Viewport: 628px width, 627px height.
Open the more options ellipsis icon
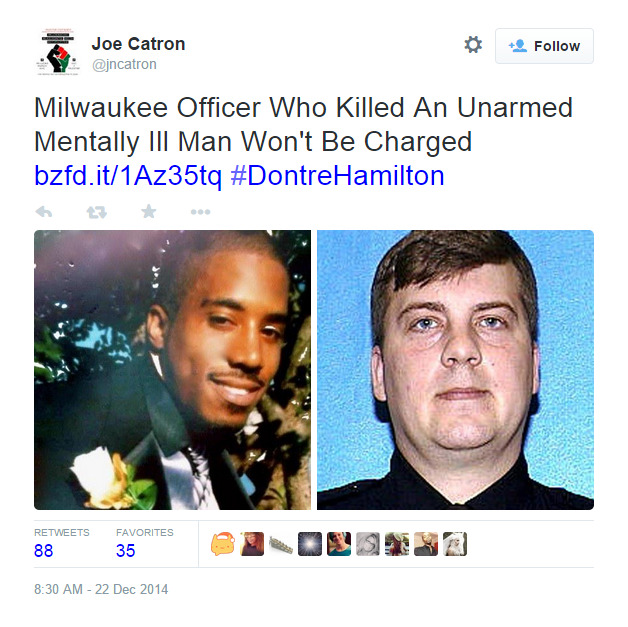tap(200, 212)
